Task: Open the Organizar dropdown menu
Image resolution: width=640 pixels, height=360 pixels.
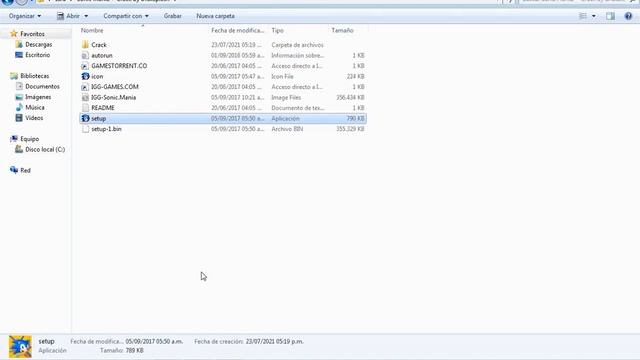Action: pyautogui.click(x=25, y=16)
